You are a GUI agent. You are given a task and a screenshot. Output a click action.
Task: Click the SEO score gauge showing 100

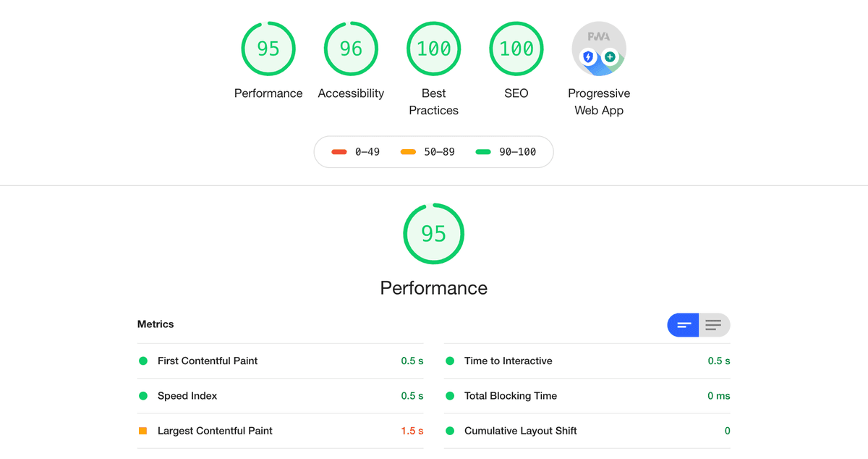(x=516, y=49)
